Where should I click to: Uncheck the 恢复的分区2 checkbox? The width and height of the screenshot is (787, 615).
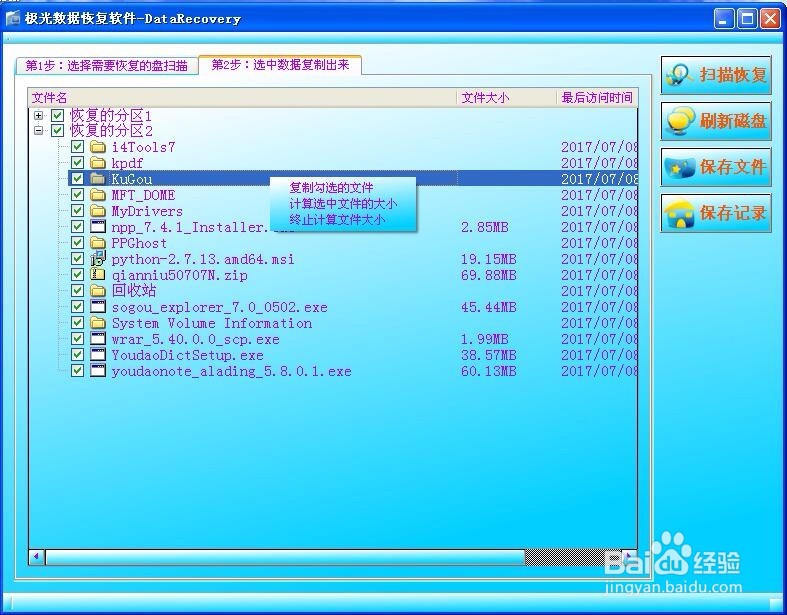(57, 131)
